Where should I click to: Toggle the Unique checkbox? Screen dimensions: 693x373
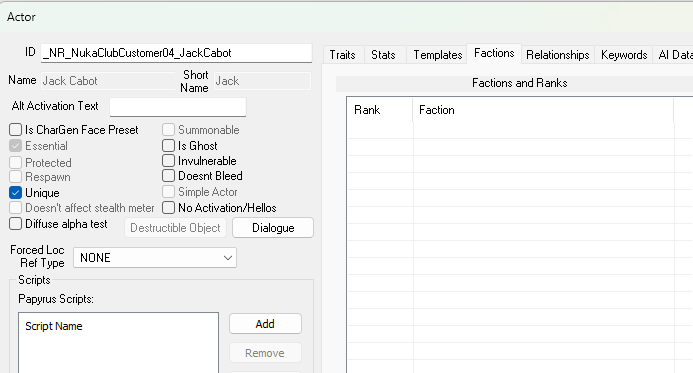(15, 193)
